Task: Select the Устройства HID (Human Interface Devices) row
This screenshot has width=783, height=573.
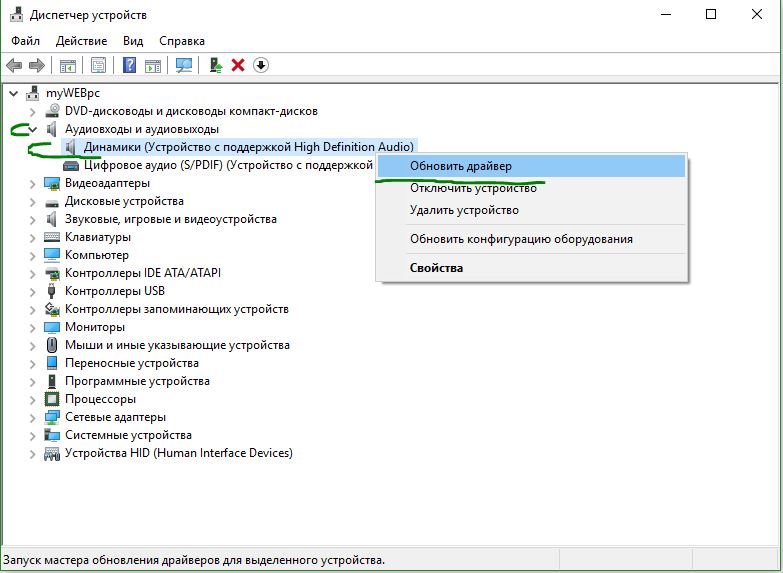Action: 169,453
